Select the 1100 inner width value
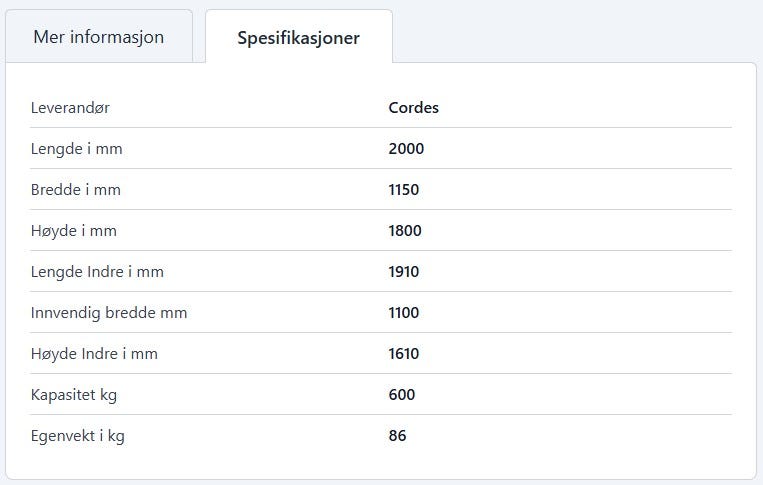Screen dimensions: 763x485 tap(404, 312)
